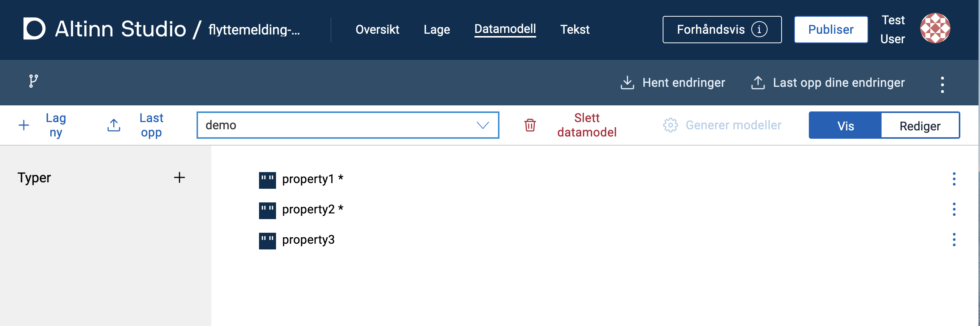The image size is (980, 326).
Task: Switch to Rediger mode
Action: coord(919,126)
